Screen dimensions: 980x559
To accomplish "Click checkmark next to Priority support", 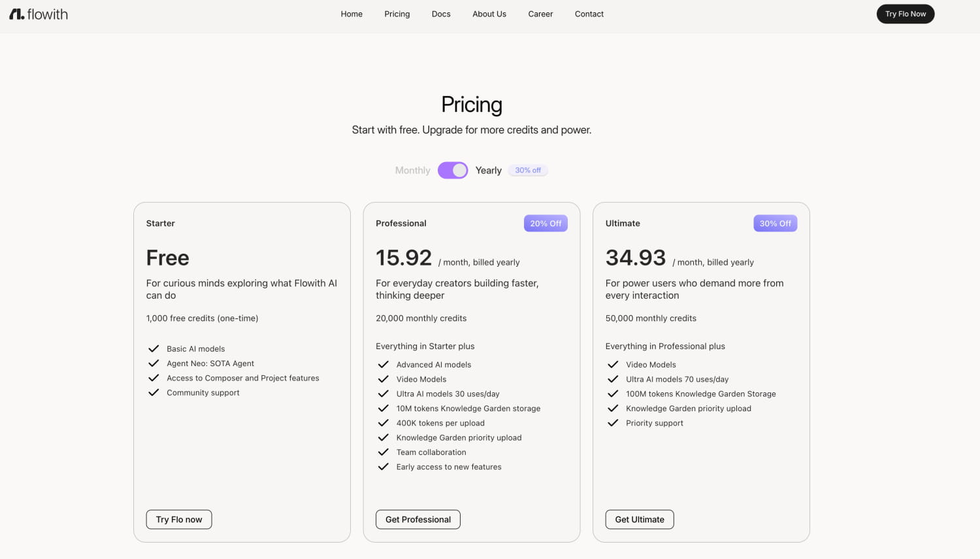I will click(x=613, y=423).
